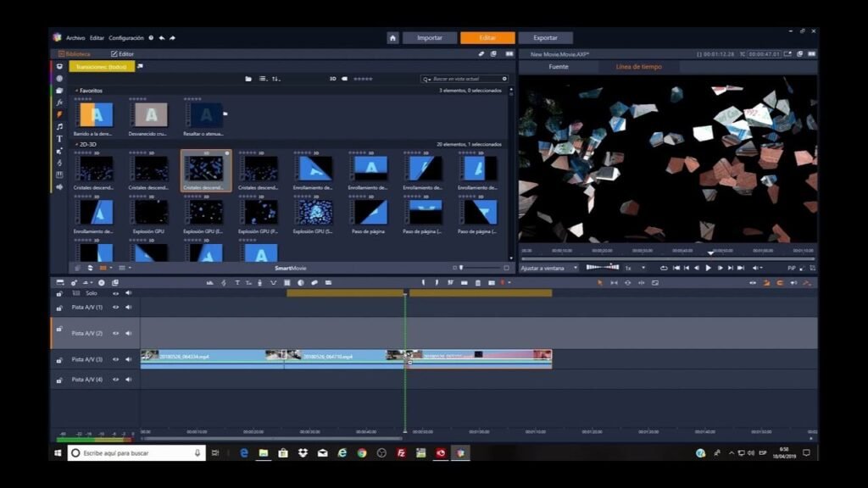Screen dimensions: 868x488
Task: Open timeline settings gear icon
Action: (x=74, y=283)
